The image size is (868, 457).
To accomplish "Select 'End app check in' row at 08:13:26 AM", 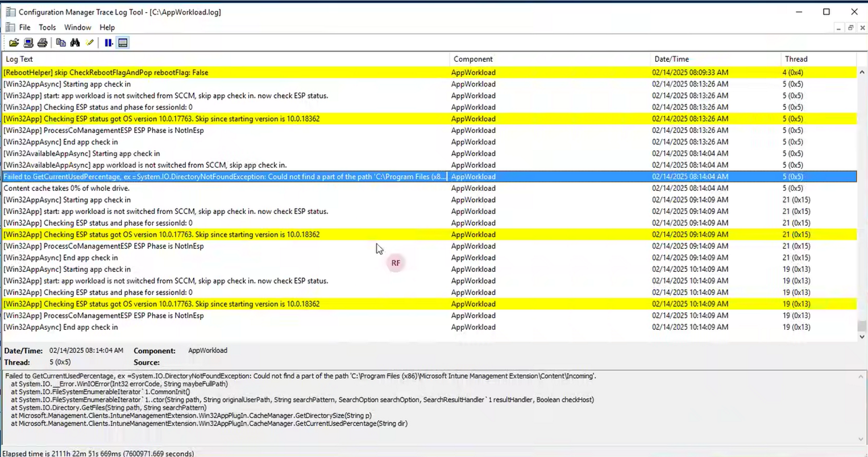I will 429,142.
